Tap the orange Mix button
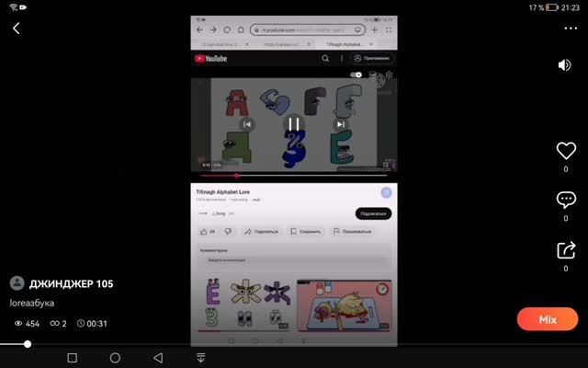 pos(548,319)
